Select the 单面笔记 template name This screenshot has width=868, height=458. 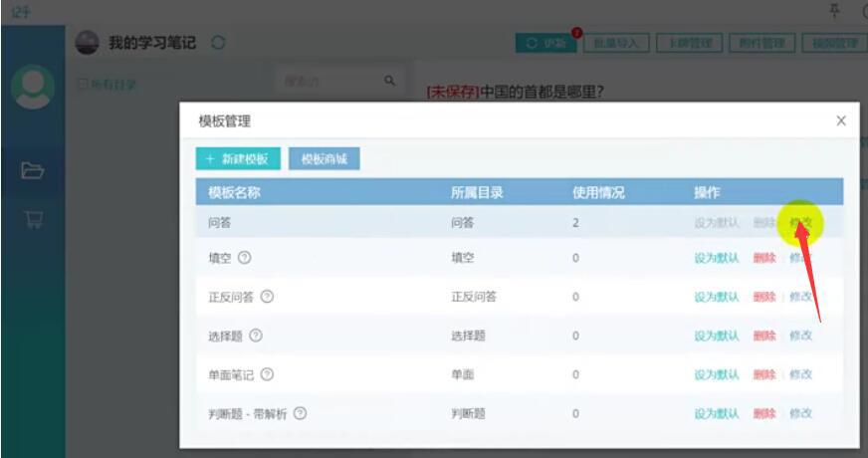231,374
